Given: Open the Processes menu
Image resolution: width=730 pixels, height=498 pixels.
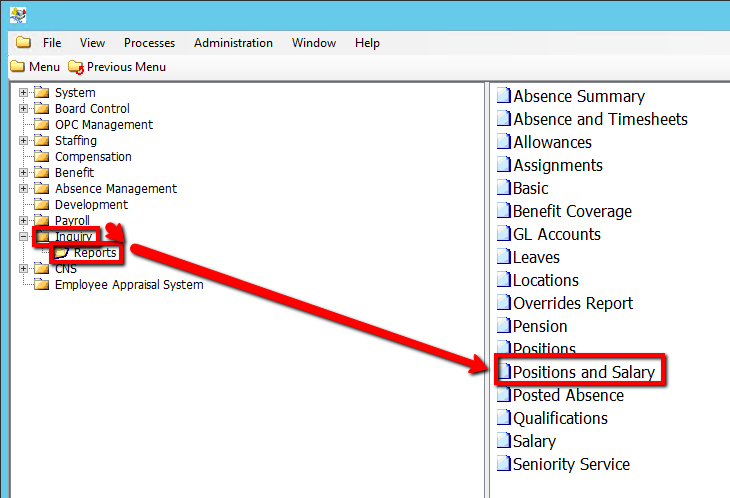Looking at the screenshot, I should click(149, 43).
